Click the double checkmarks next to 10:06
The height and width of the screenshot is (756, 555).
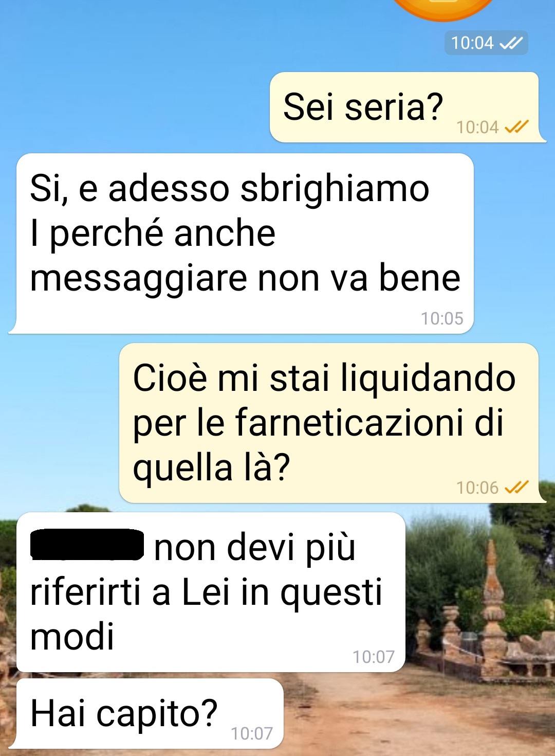(516, 487)
